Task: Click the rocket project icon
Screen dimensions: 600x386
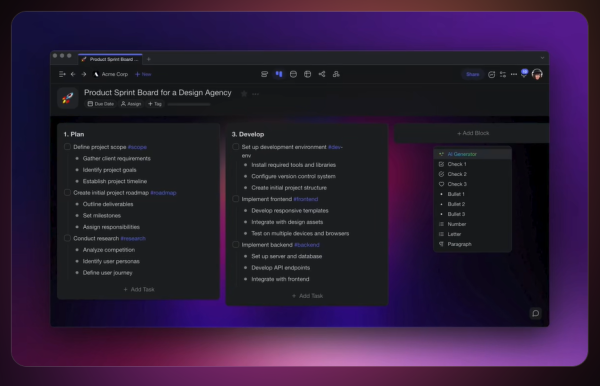Action: coord(68,98)
